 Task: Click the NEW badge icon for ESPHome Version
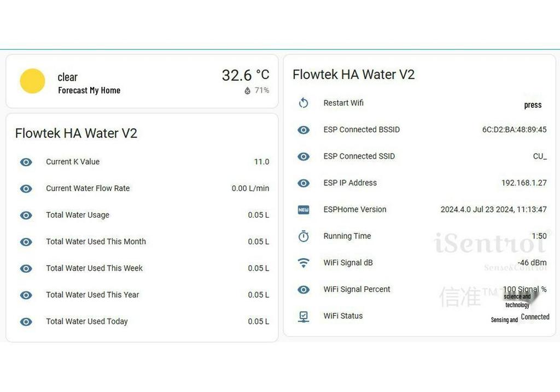[304, 210]
